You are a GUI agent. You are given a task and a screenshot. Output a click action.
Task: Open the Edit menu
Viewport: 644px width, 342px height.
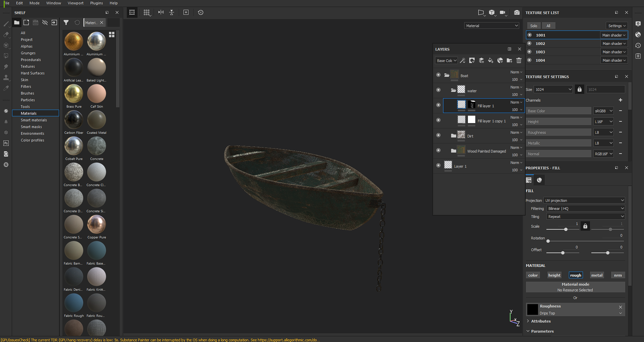19,3
